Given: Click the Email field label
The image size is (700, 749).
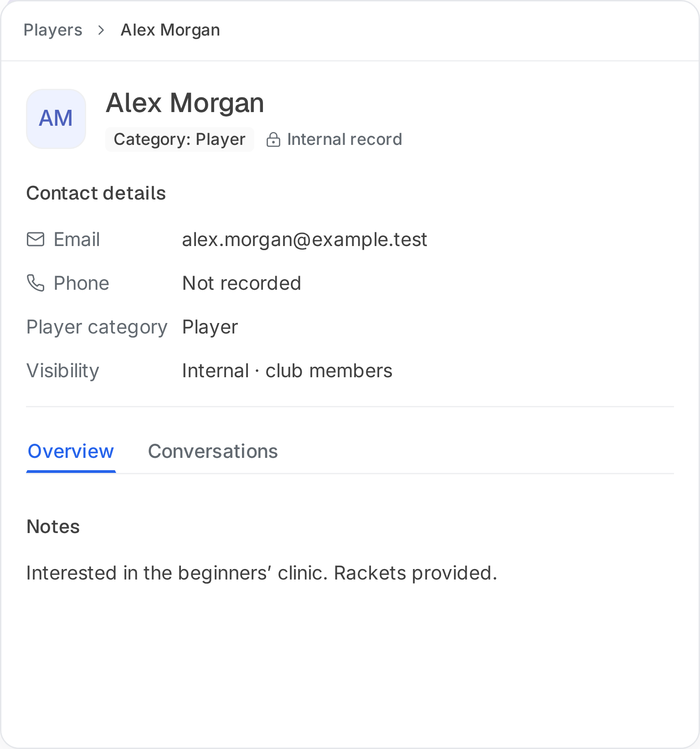Looking at the screenshot, I should 77,240.
